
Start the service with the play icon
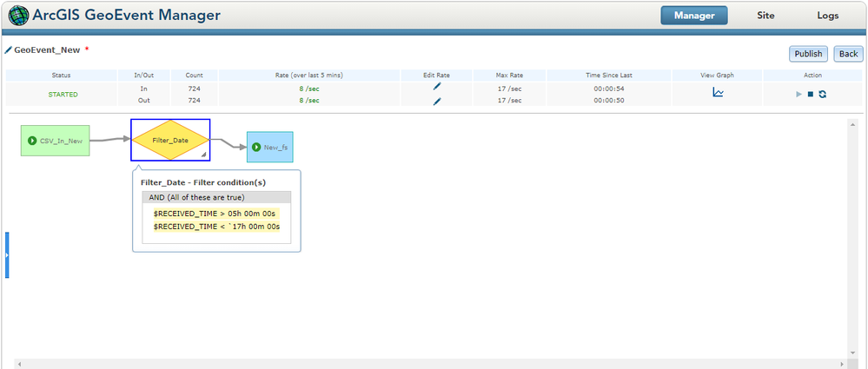(x=798, y=95)
